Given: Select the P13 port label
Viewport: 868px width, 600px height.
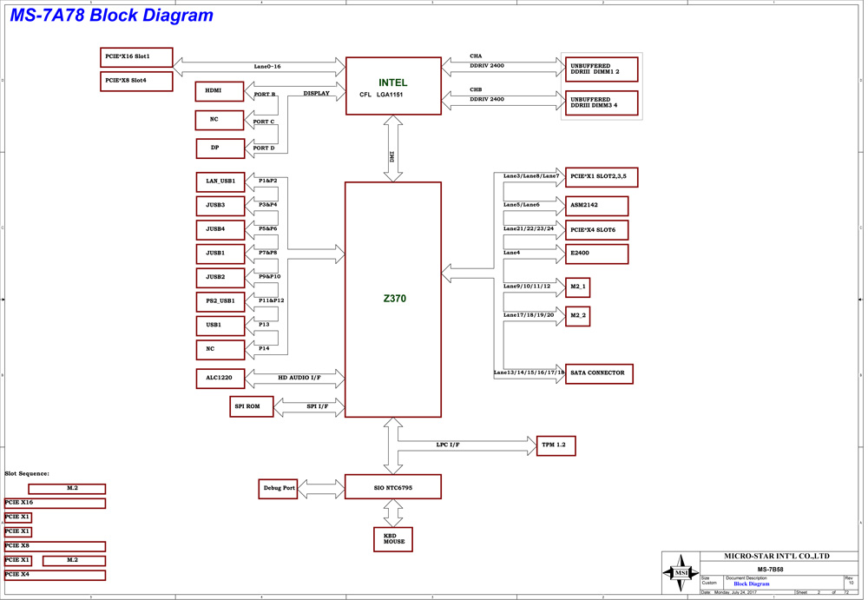Looking at the screenshot, I should click(264, 324).
